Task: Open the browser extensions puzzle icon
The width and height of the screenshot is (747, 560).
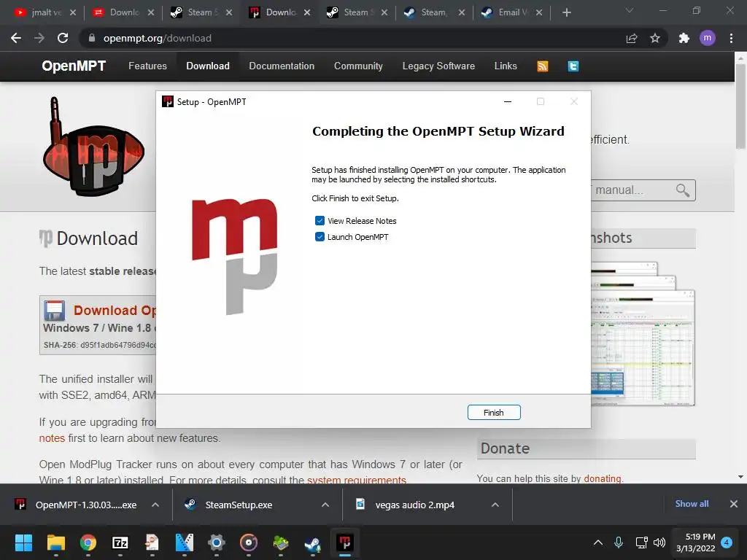Action: (x=684, y=38)
